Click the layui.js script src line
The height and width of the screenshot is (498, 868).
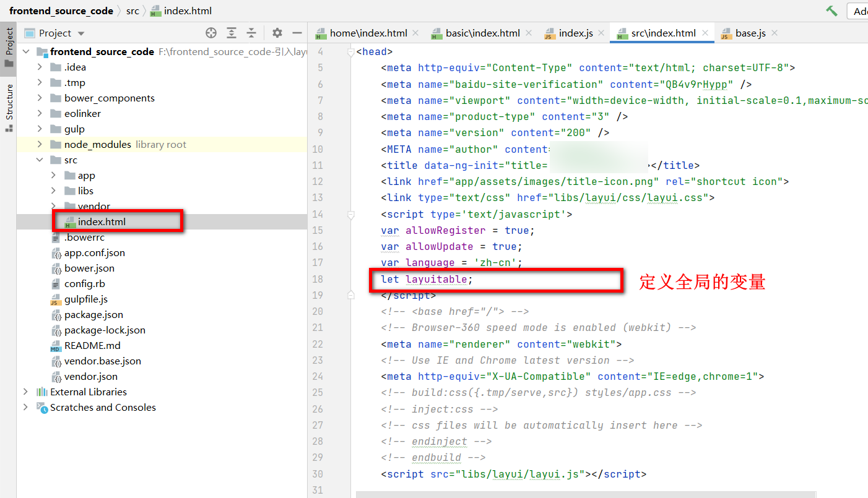pyautogui.click(x=513, y=474)
